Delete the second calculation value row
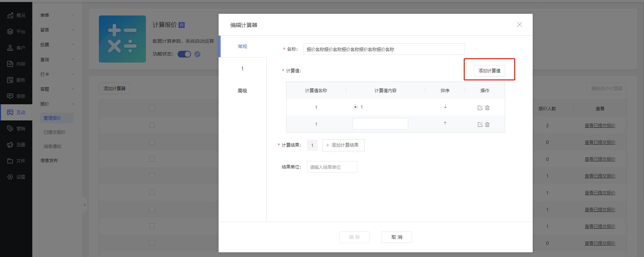 click(x=487, y=124)
